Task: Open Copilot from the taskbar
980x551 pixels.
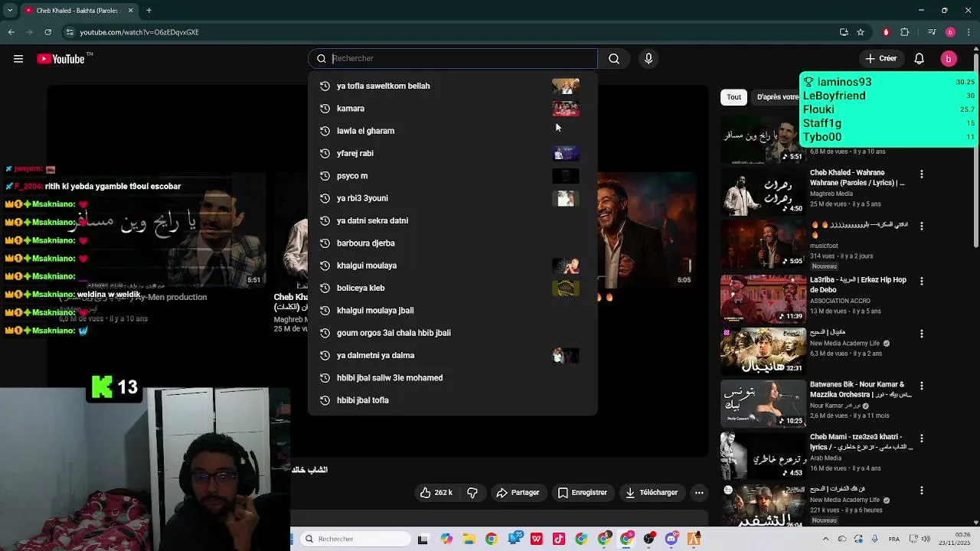Action: [x=446, y=539]
